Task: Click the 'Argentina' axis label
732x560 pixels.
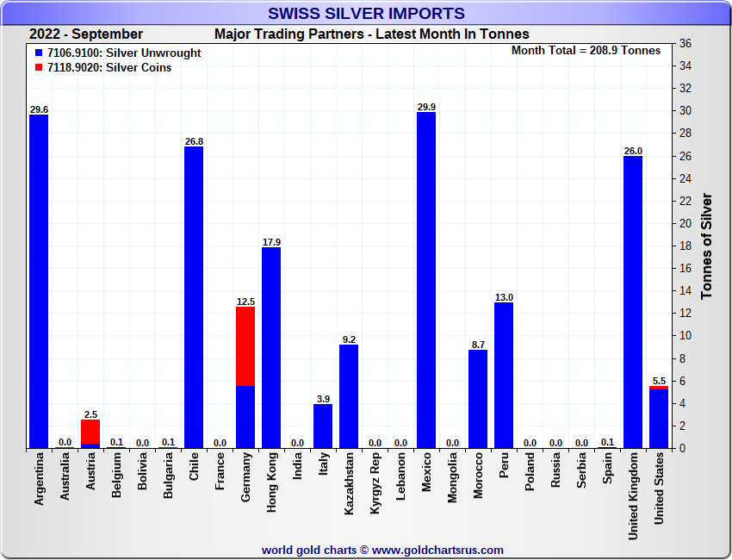Action: point(39,478)
